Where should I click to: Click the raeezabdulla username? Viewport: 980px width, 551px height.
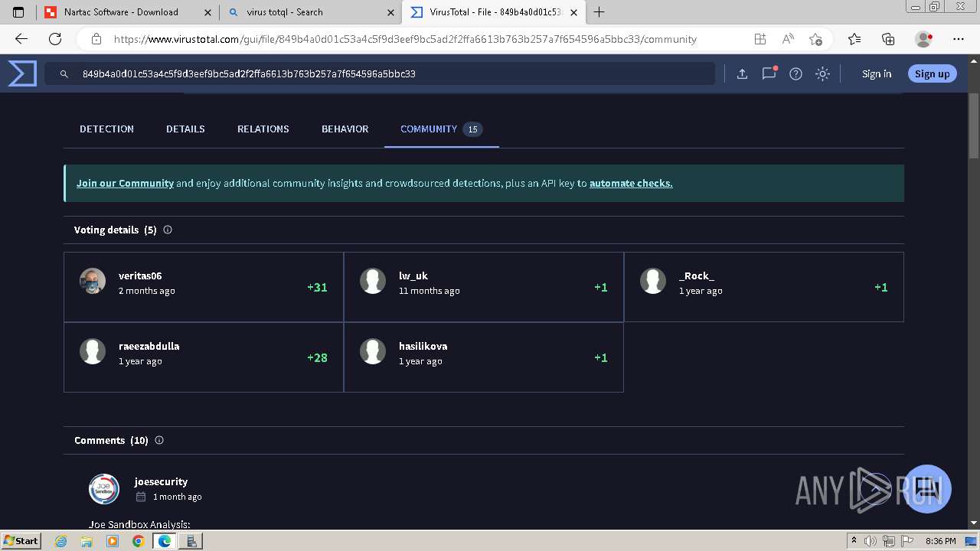(x=149, y=347)
